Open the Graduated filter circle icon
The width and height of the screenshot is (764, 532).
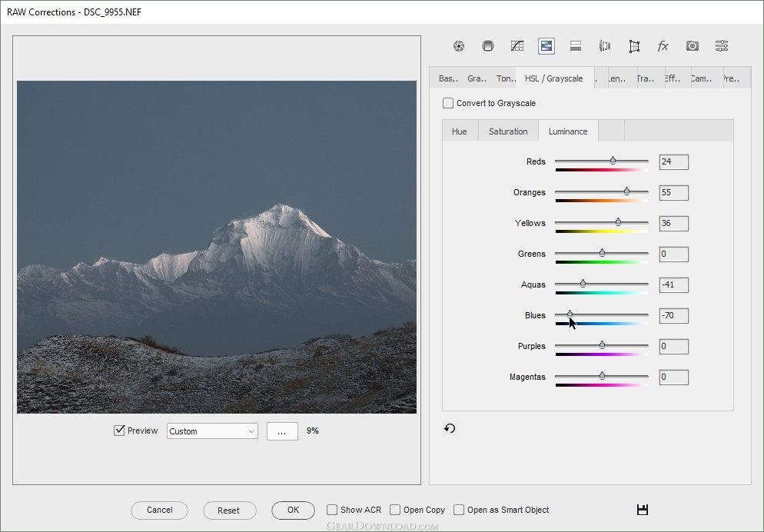click(488, 46)
